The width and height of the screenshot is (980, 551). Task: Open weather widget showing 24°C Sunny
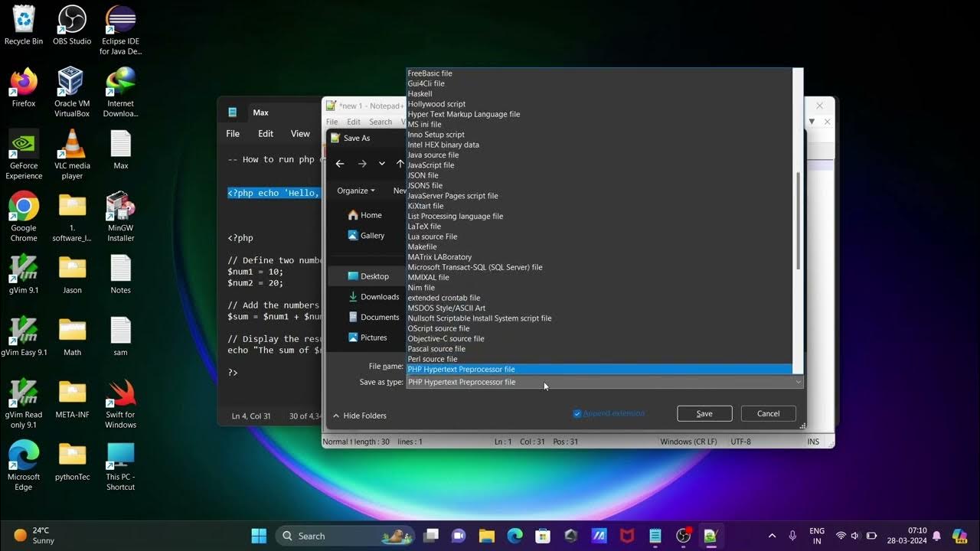pyautogui.click(x=34, y=536)
